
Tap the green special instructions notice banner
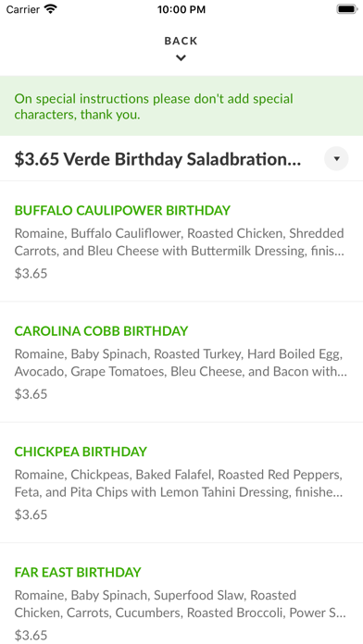pos(181,106)
